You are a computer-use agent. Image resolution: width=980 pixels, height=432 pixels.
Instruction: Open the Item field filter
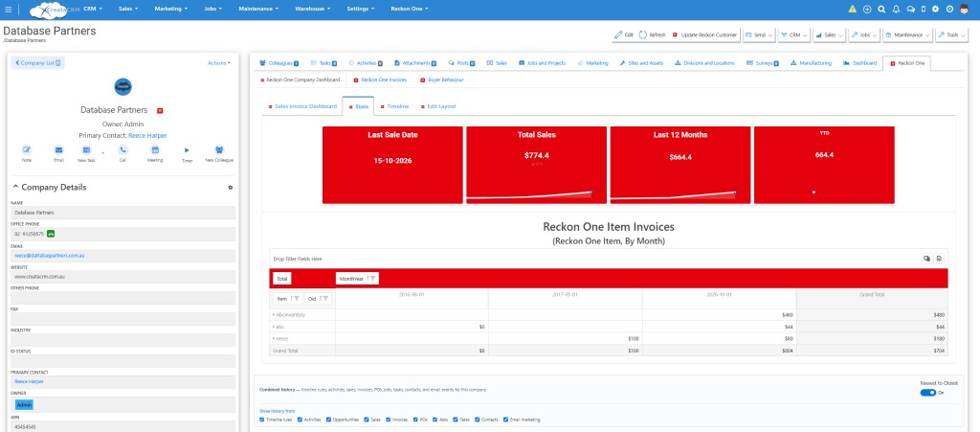point(298,299)
